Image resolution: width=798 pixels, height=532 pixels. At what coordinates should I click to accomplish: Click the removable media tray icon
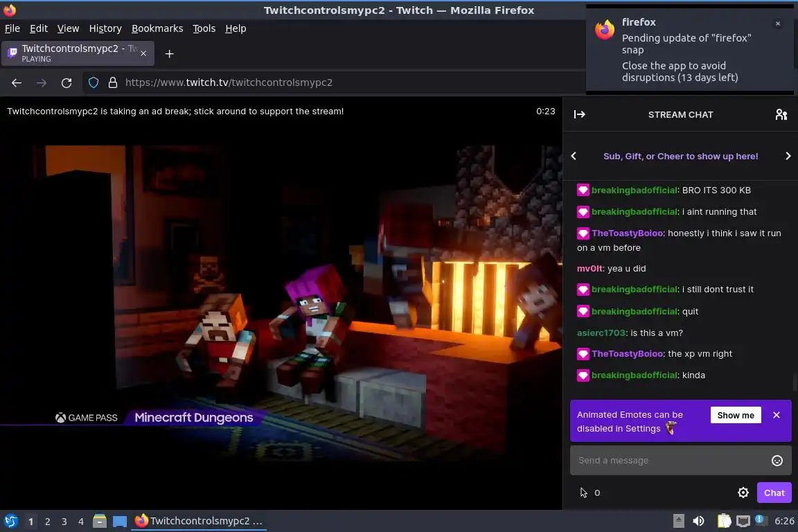pyautogui.click(x=678, y=521)
